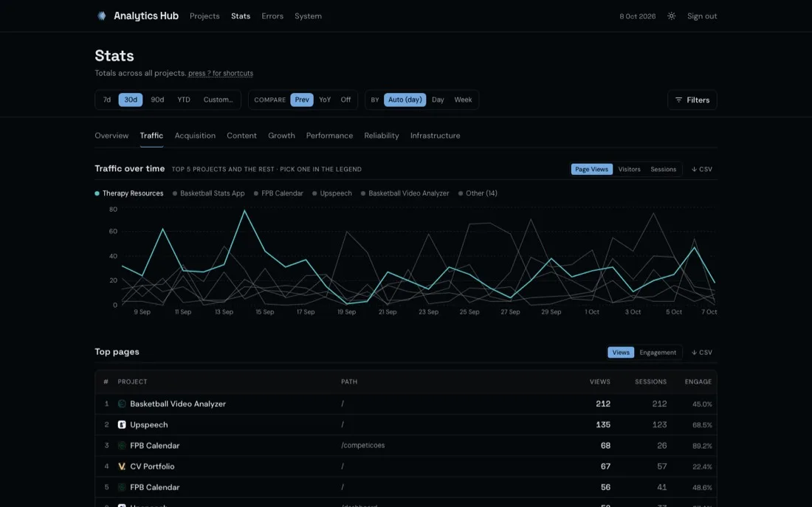Switch Top pages to Engagement
Screen dimensions: 812x507
click(x=658, y=353)
